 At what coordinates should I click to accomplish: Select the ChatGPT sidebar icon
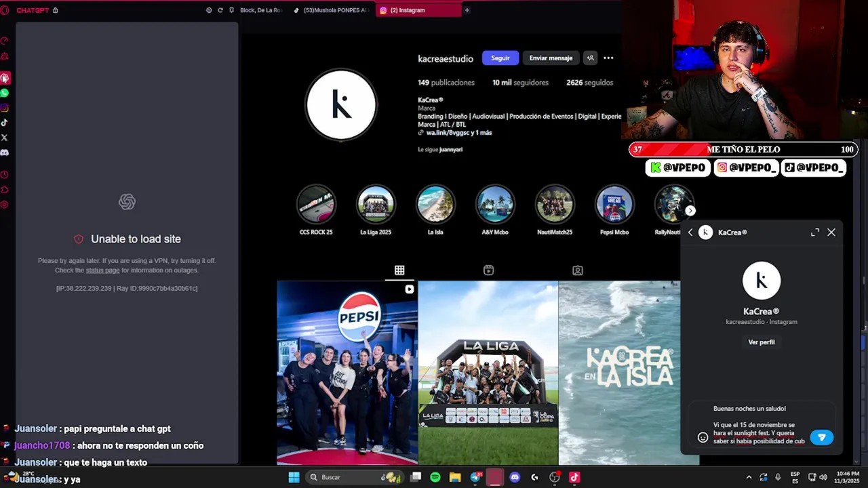pos(4,78)
